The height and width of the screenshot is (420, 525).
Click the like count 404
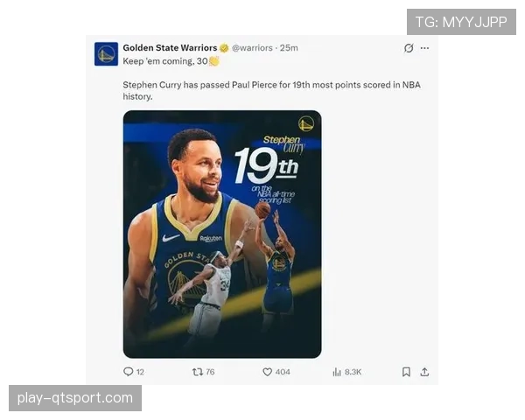pos(283,372)
